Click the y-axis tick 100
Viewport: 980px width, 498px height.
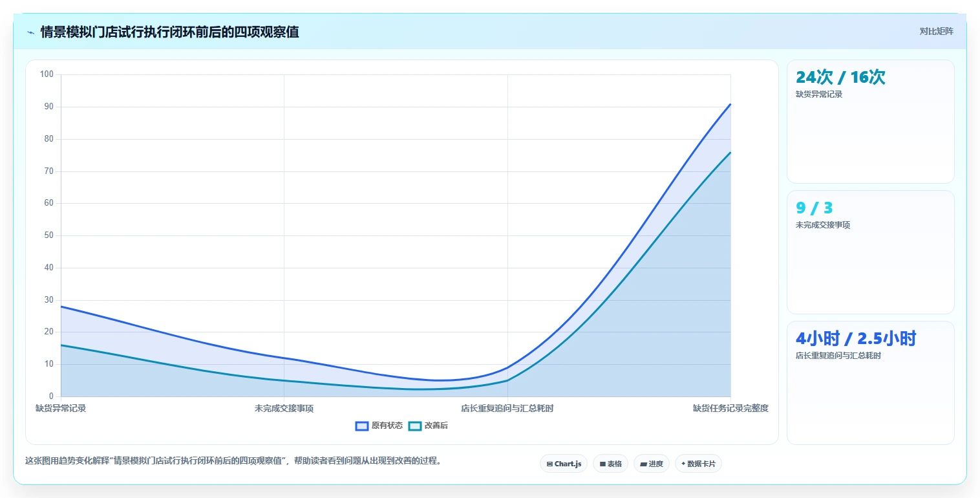tap(47, 74)
